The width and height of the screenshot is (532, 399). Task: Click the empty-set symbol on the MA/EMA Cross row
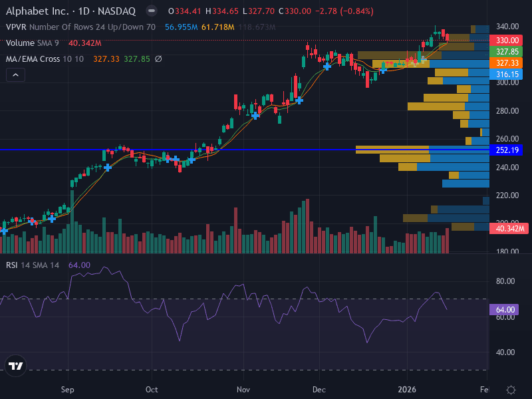[158, 59]
